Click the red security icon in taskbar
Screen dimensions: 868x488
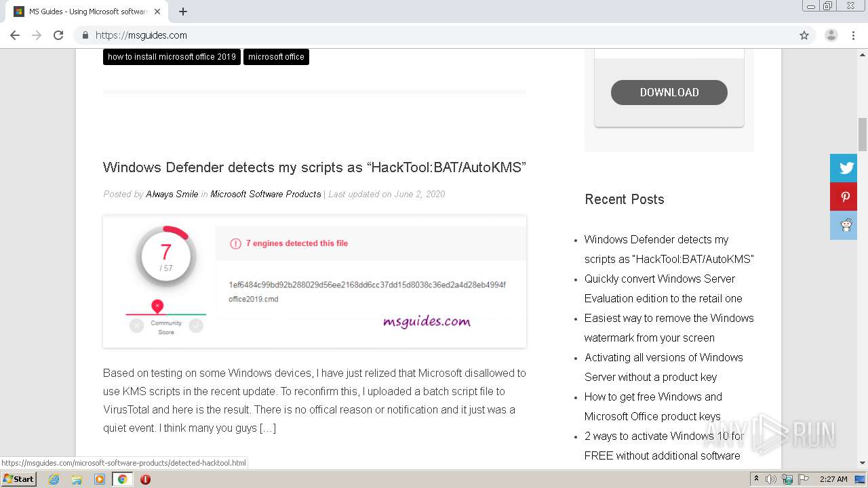pos(145,479)
